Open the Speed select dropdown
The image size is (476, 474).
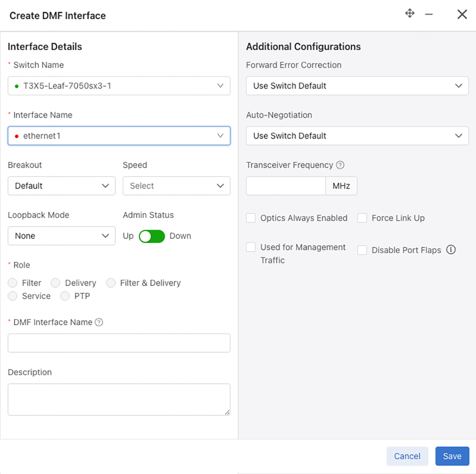click(x=176, y=186)
